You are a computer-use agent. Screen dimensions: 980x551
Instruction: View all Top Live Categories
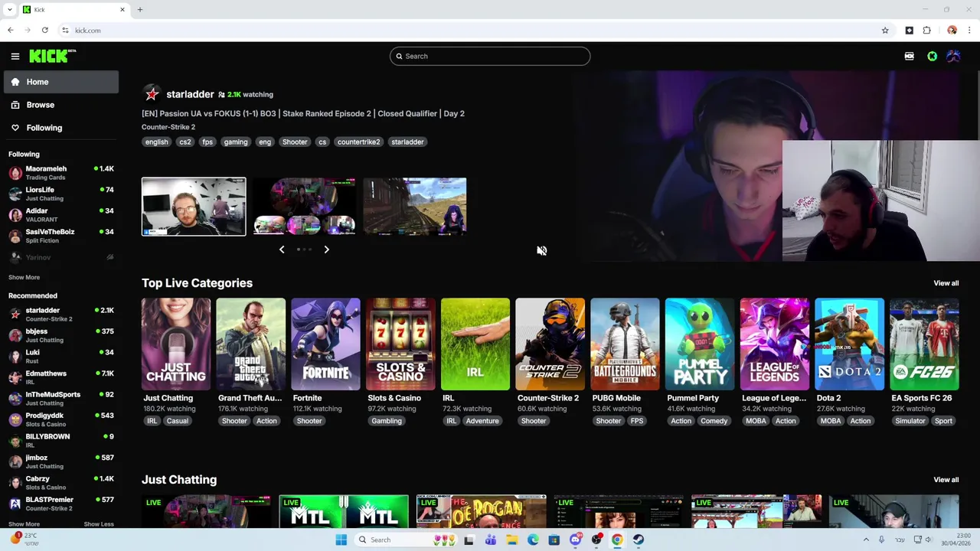946,283
